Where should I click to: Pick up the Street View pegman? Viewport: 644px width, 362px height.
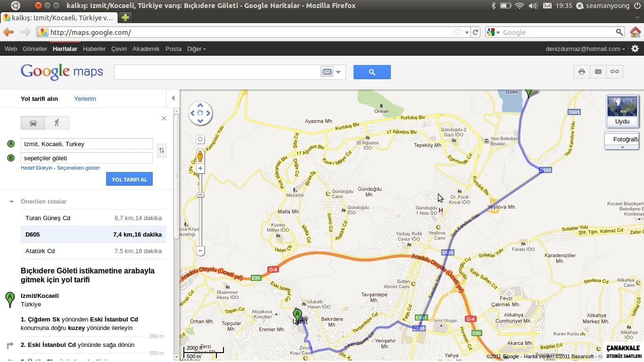[200, 156]
